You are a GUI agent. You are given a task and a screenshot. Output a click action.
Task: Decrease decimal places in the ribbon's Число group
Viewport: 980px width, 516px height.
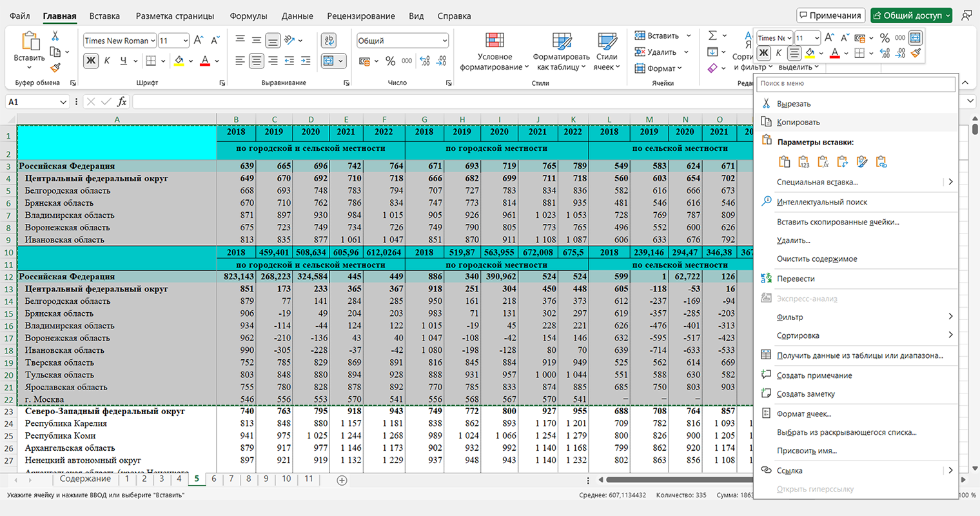442,61
